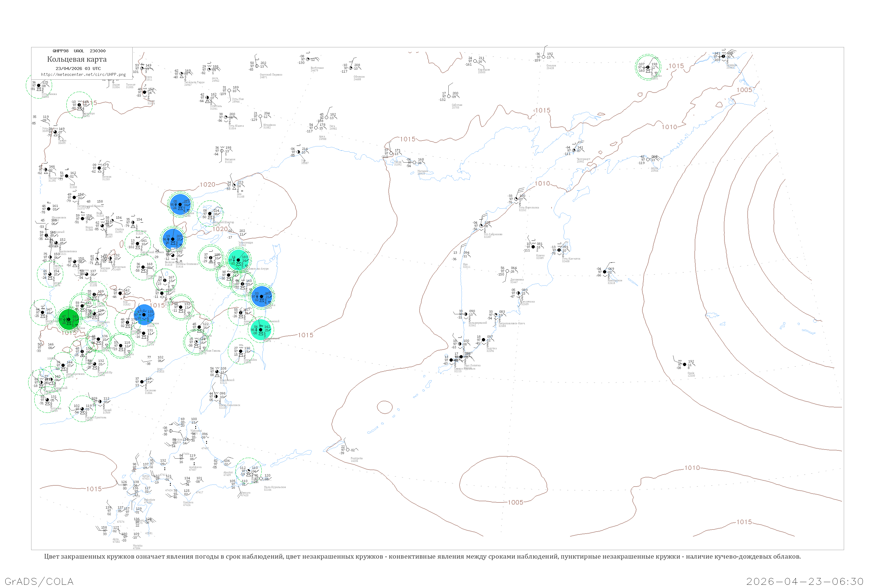Click the blue circle at Чумикан station
This screenshot has height=588, width=882.
[180, 204]
